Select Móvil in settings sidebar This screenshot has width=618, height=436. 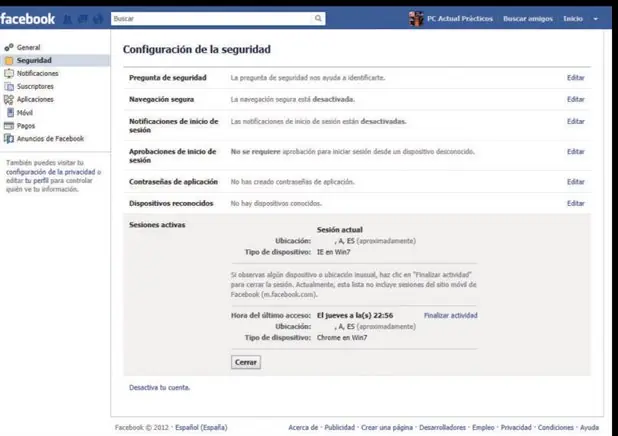(24, 113)
